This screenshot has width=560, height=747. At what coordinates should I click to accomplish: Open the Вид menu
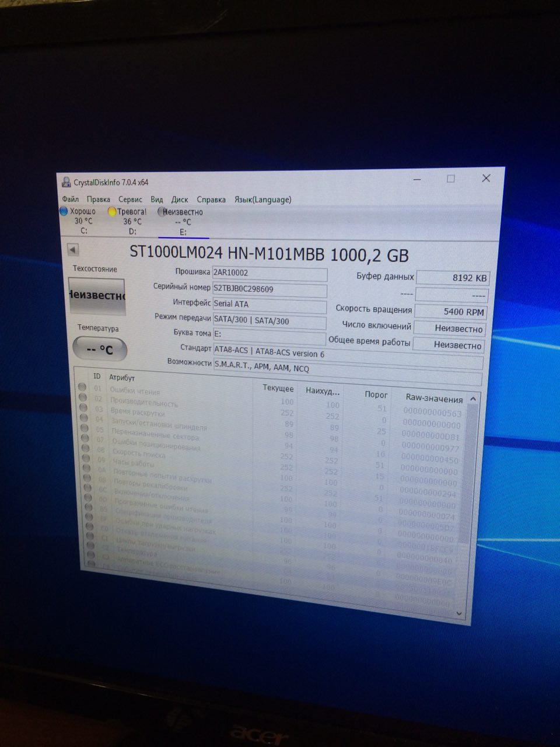pos(157,199)
